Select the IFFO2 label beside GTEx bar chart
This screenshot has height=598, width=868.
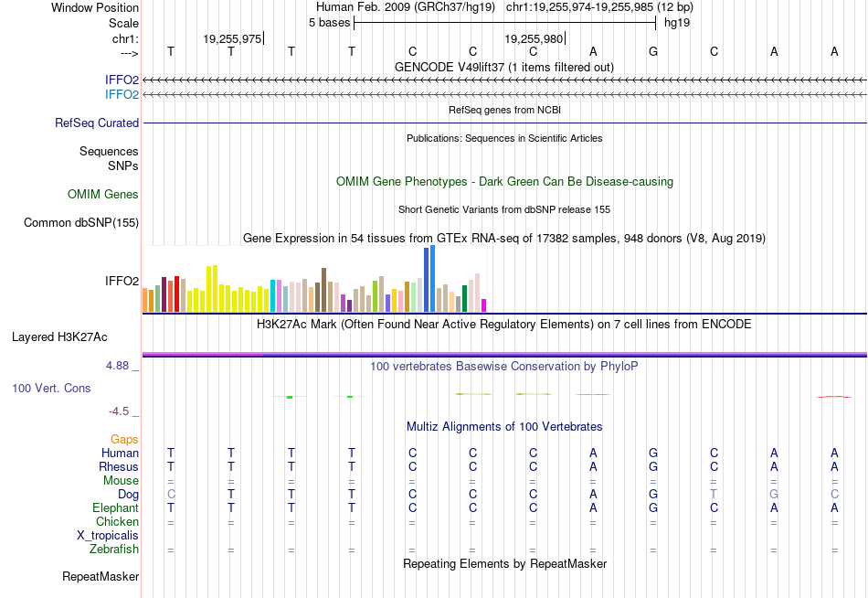click(122, 281)
